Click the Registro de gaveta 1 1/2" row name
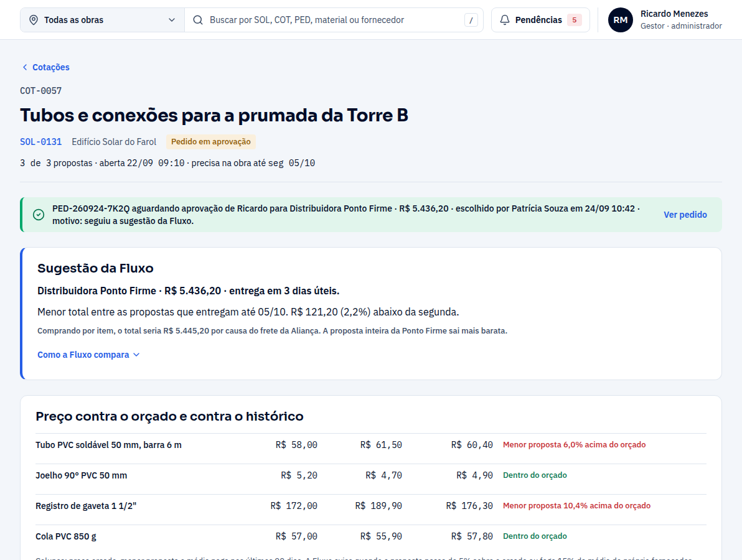 [x=86, y=506]
